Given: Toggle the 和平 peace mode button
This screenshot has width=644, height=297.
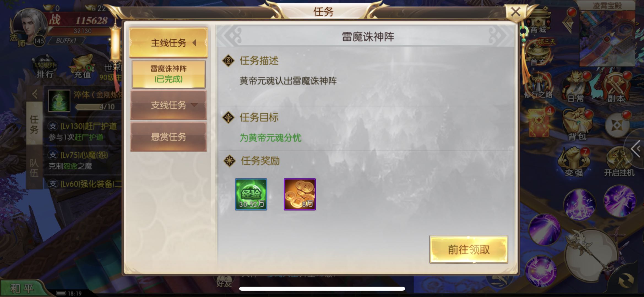Looking at the screenshot, I should click(22, 288).
